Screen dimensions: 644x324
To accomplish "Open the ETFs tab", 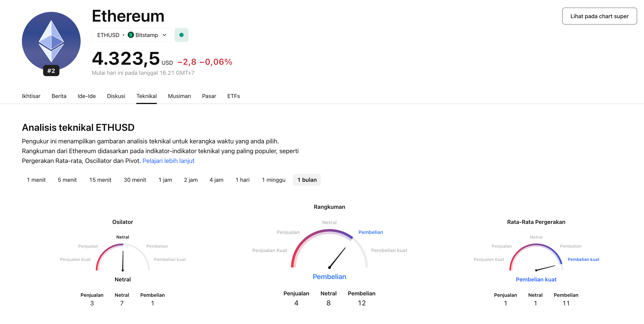I will (x=233, y=96).
